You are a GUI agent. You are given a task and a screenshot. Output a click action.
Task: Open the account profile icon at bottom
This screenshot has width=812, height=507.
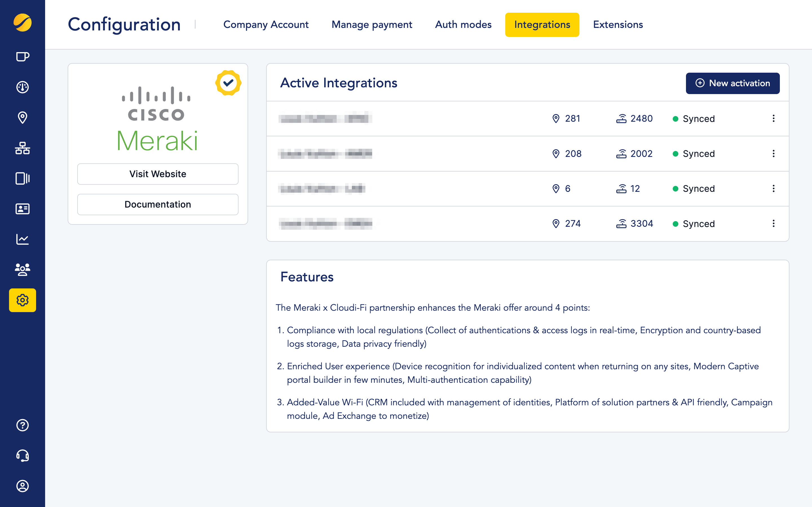pyautogui.click(x=22, y=486)
